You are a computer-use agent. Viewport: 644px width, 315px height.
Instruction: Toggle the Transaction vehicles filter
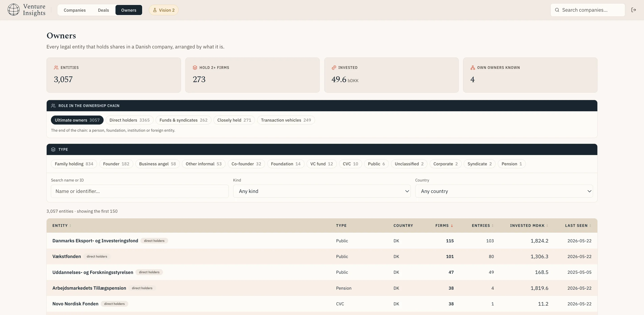286,120
